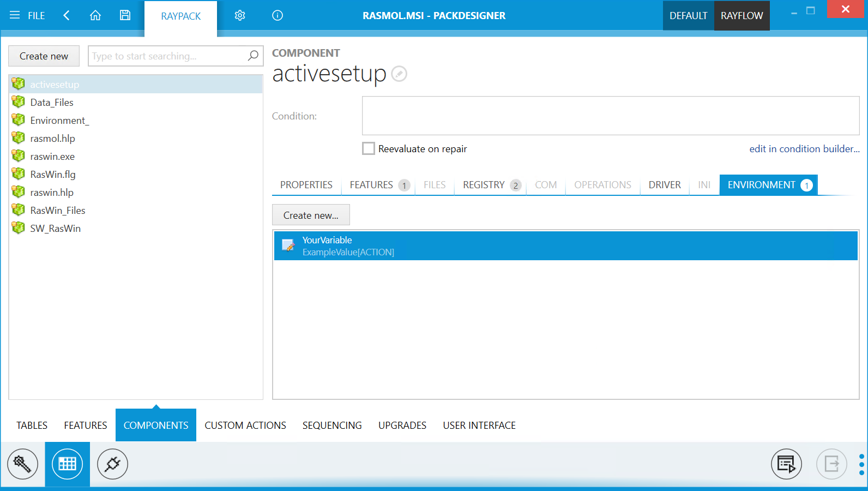Open the home dashboard icon

pos(95,15)
